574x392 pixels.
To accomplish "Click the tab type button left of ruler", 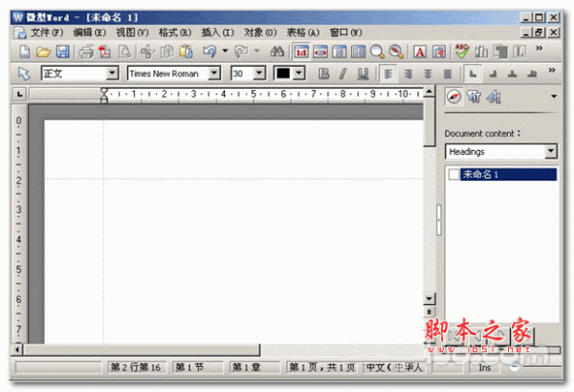I will (x=20, y=95).
